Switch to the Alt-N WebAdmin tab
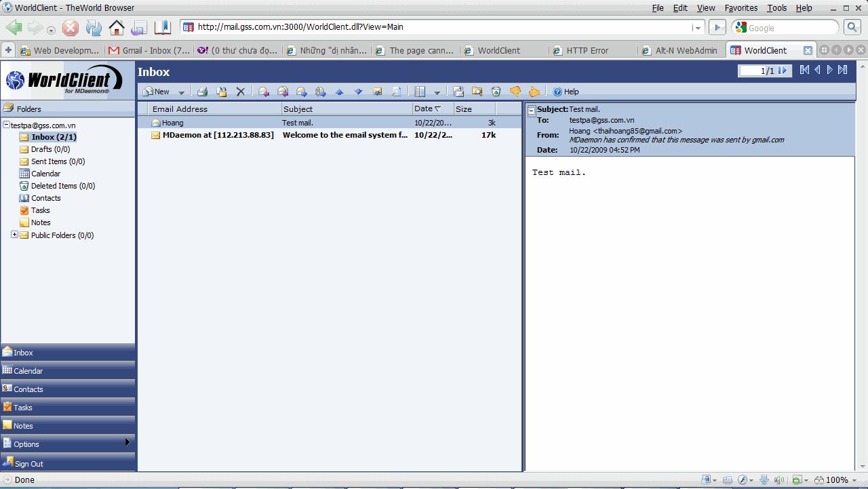The image size is (868, 489). click(680, 50)
